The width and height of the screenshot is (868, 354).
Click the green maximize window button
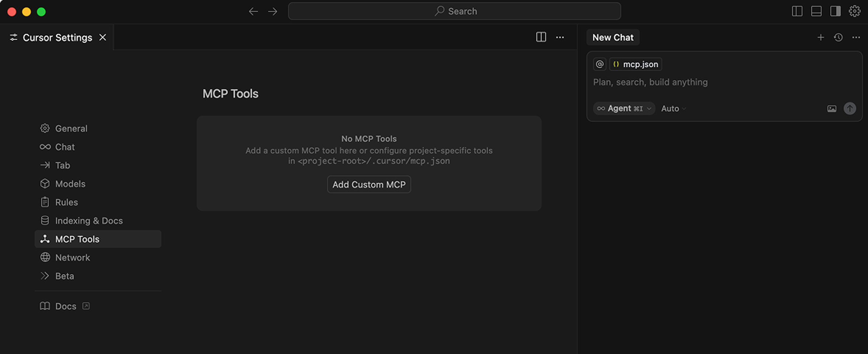(41, 12)
